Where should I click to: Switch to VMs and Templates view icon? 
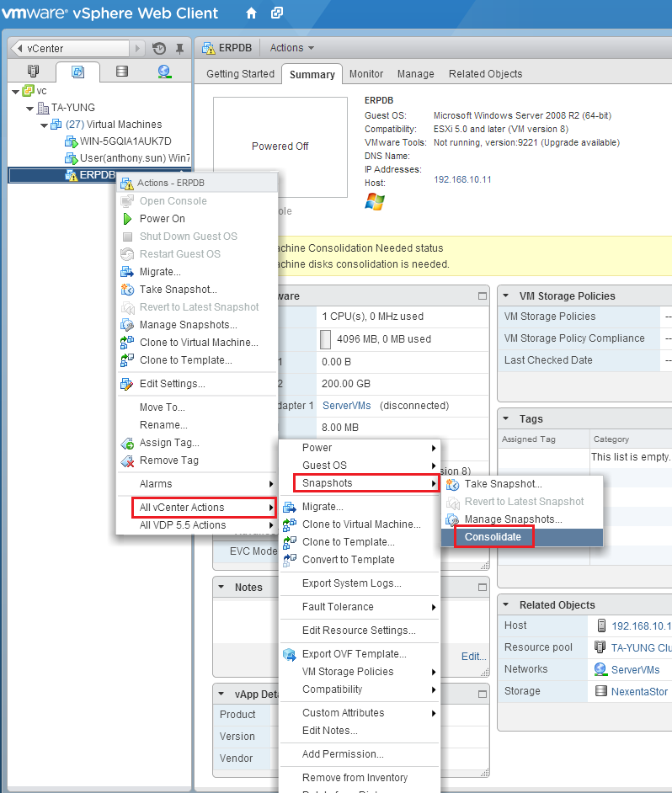[x=78, y=72]
